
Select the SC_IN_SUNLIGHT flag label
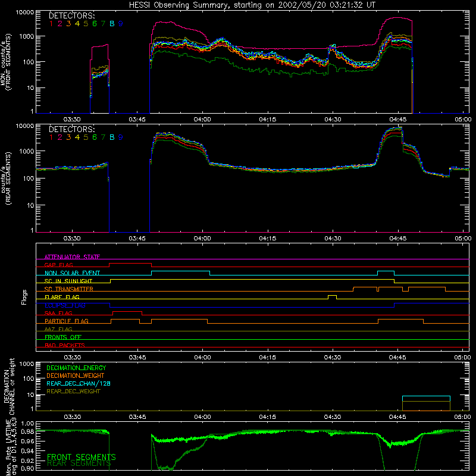pyautogui.click(x=68, y=281)
